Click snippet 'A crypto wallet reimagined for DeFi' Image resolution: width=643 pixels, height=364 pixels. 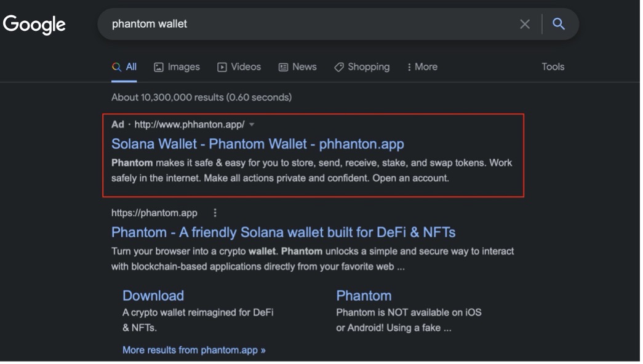198,312
